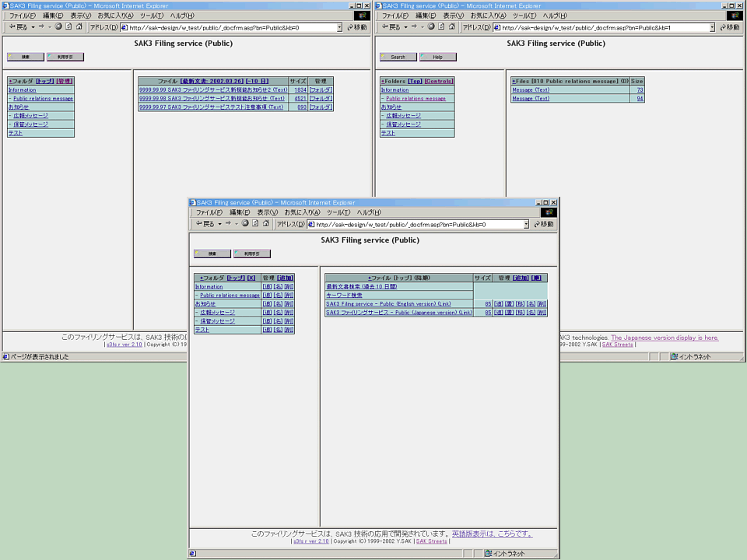Click the IE title bar icon of the top-left window
Viewport: 747px width, 560px height.
pos(5,5)
